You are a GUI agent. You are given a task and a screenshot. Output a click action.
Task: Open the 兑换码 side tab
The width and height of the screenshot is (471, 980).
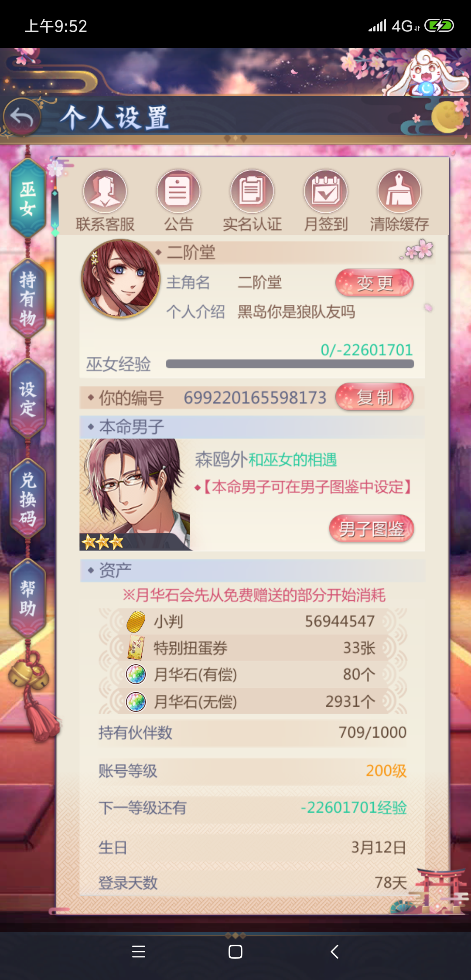tap(28, 499)
